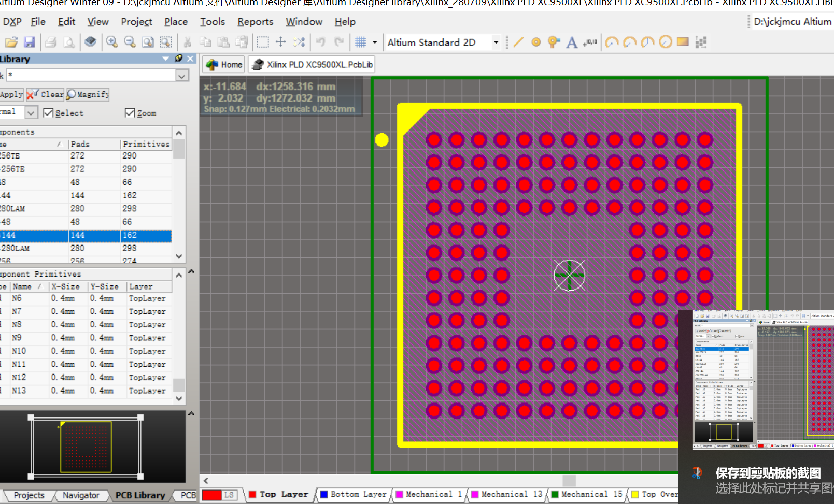
Task: Open the 3D device view icon
Action: [x=91, y=42]
